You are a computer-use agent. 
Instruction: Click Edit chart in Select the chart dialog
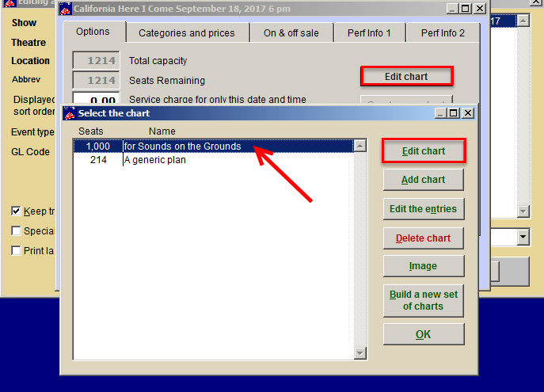coord(424,151)
